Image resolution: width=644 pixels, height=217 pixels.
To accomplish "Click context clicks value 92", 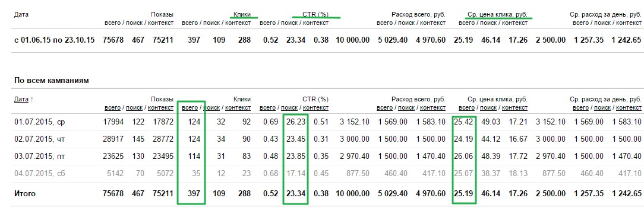I will [247, 122].
